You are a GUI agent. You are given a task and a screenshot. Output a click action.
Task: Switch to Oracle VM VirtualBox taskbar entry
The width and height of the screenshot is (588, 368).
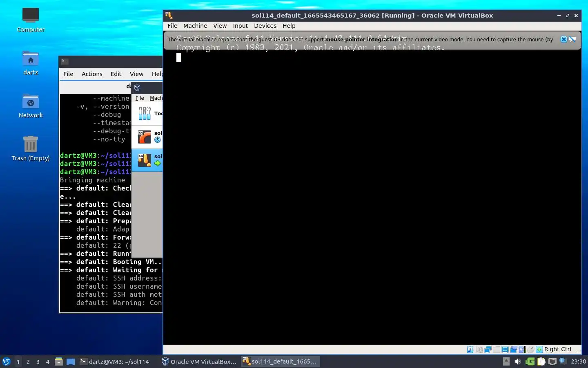(x=199, y=361)
